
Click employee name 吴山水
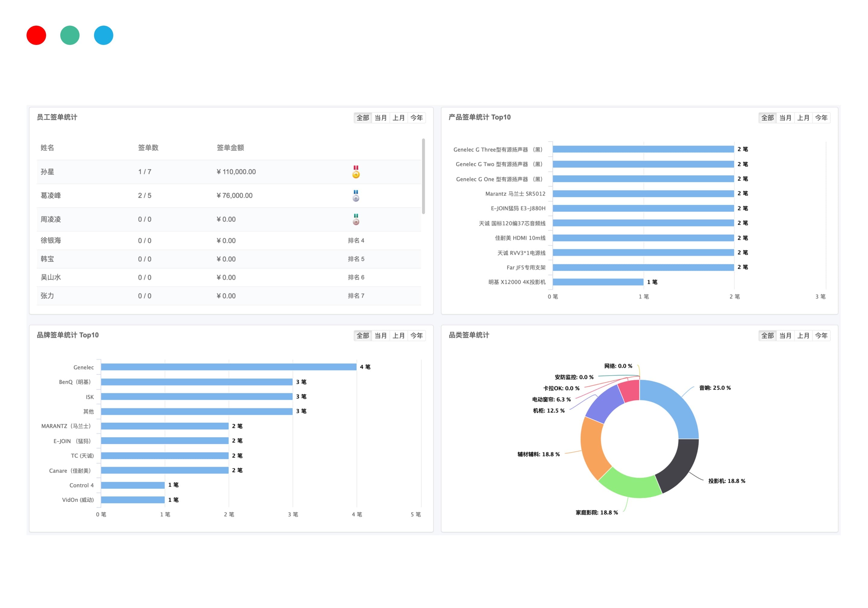click(51, 277)
